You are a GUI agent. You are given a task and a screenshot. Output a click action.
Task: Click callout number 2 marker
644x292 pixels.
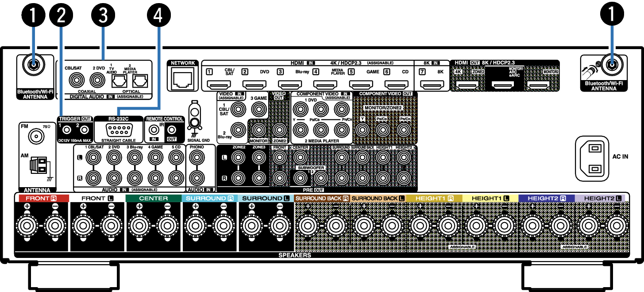click(62, 15)
